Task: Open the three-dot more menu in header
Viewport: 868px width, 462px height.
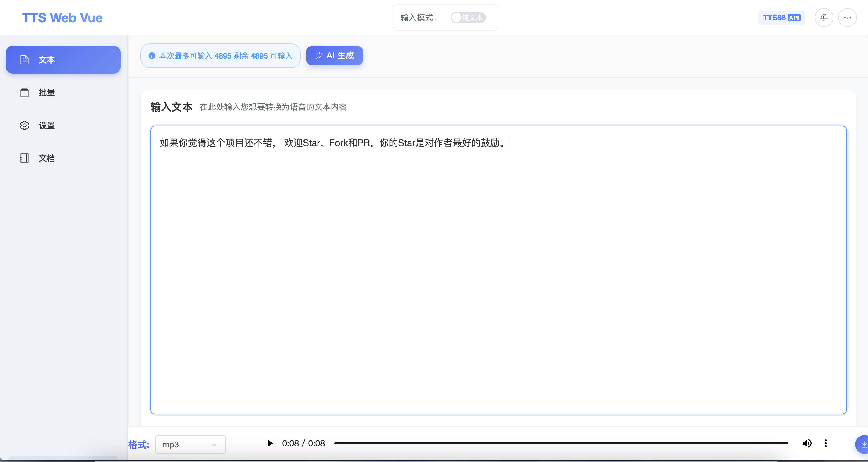Action: pos(848,18)
